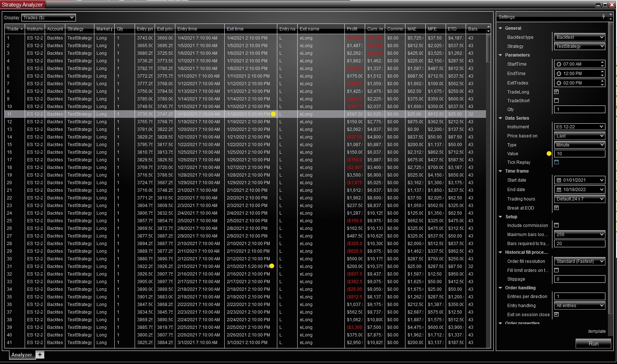Sort by the Exit time column header
The height and width of the screenshot is (364, 617).
click(250, 29)
